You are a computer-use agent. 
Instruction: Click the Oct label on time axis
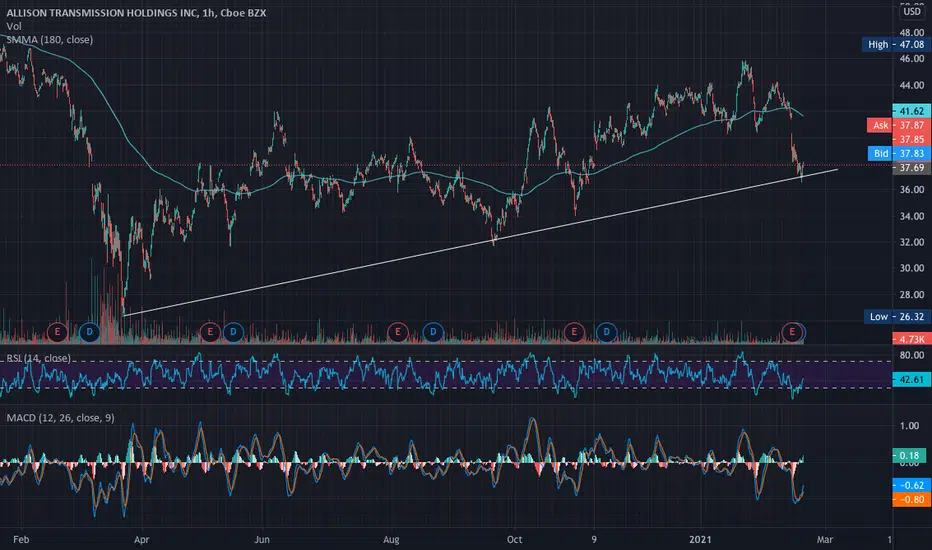515,539
